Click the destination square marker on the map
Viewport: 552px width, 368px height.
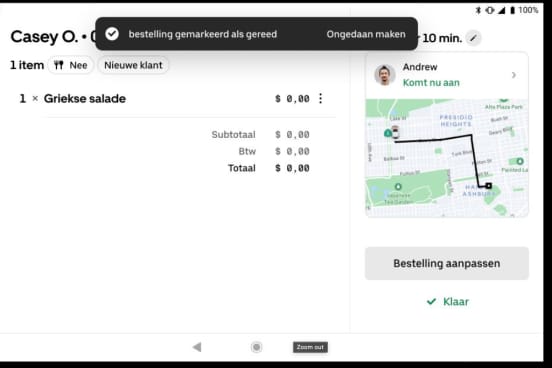489,186
